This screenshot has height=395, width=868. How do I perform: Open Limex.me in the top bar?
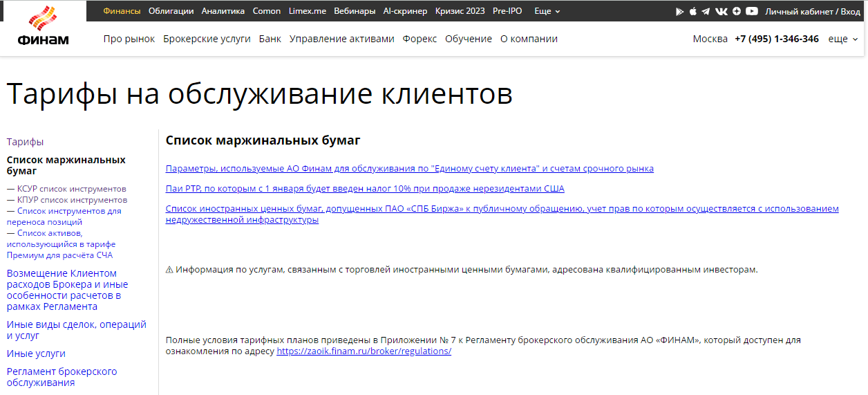click(x=308, y=11)
